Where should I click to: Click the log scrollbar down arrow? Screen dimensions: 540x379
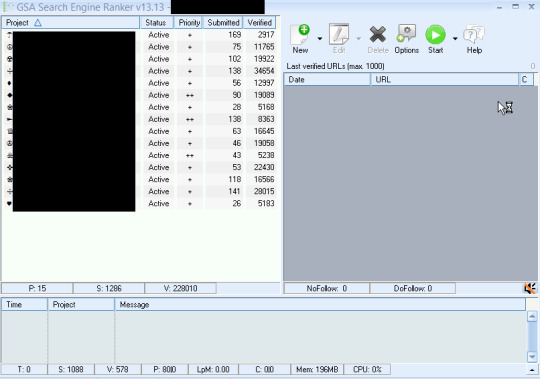click(x=532, y=357)
